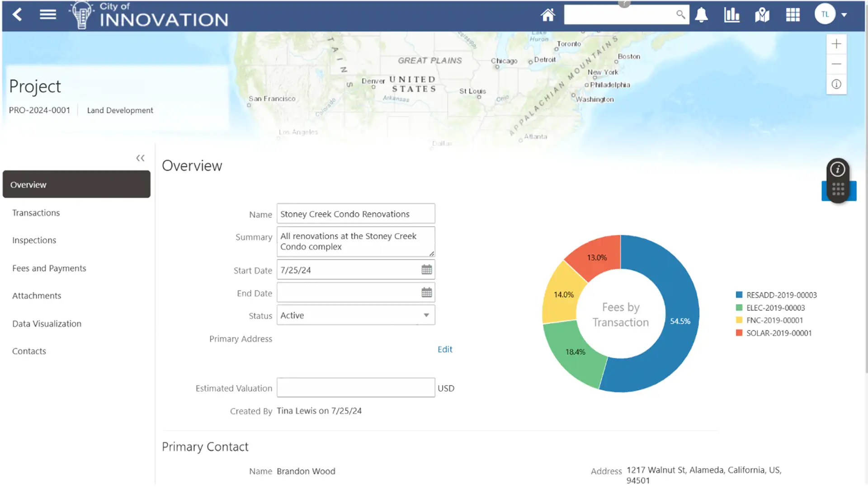Zoom out on the map

(x=836, y=64)
